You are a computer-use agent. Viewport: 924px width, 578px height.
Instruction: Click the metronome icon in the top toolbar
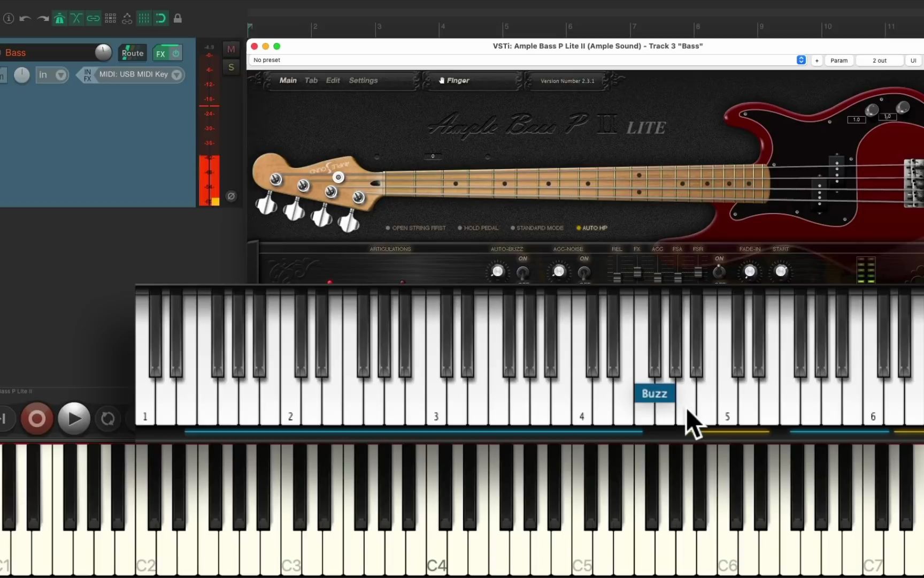pos(59,18)
